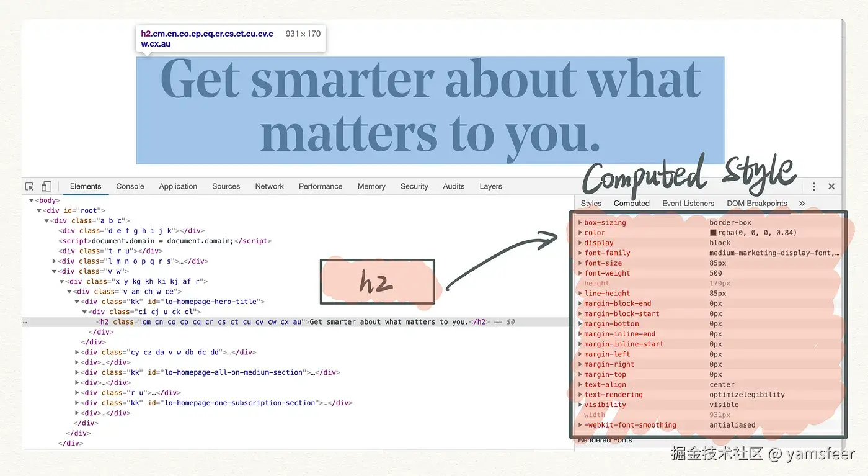Go to the Performance tab
868x476 pixels.
[x=321, y=186]
